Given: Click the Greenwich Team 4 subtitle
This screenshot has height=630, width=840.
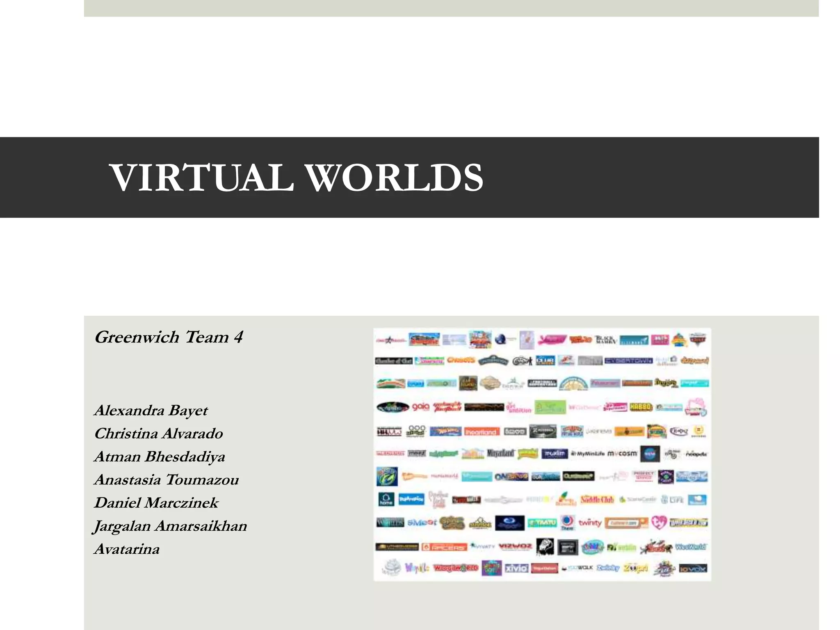Looking at the screenshot, I should [x=169, y=337].
